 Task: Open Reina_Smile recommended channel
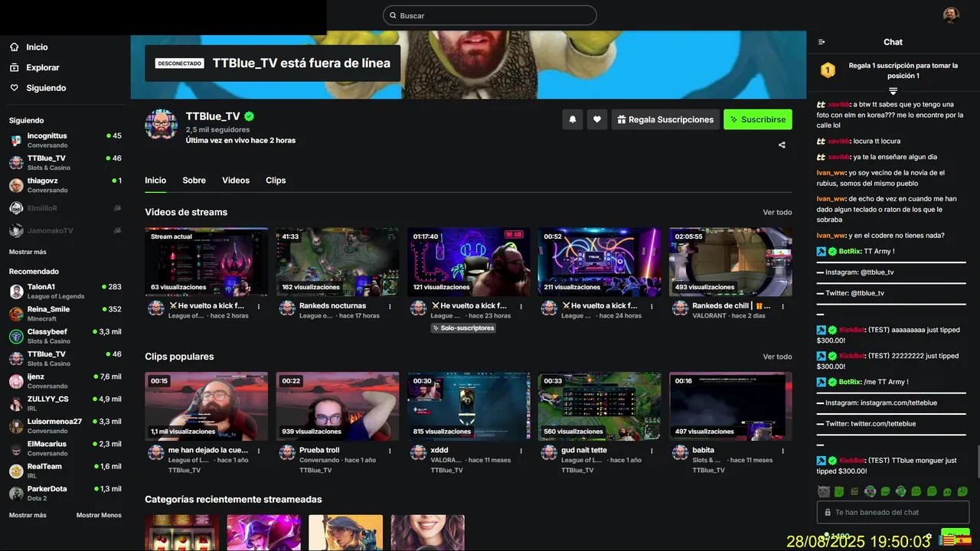click(x=65, y=314)
